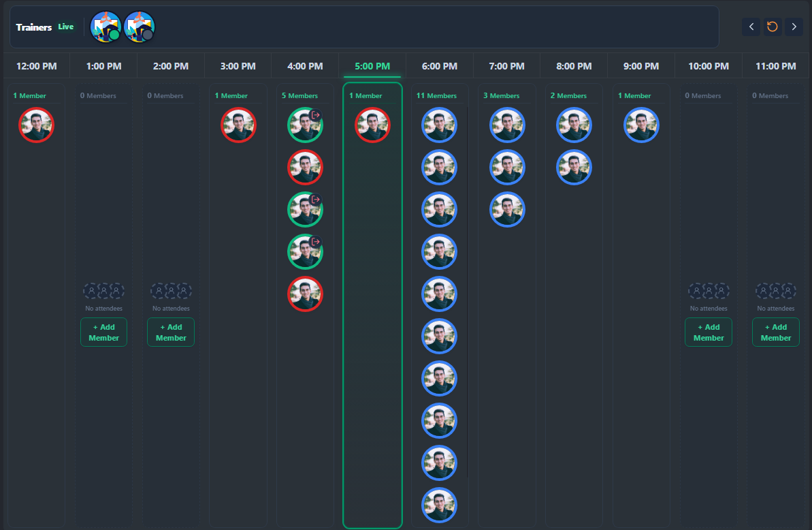The width and height of the screenshot is (812, 530).
Task: Open the 3:00 PM member avatar
Action: point(238,125)
